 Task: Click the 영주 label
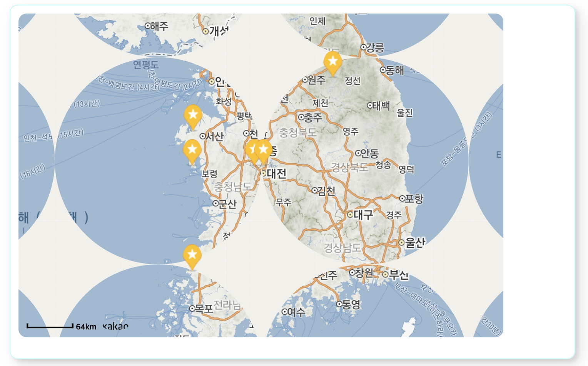click(x=351, y=131)
